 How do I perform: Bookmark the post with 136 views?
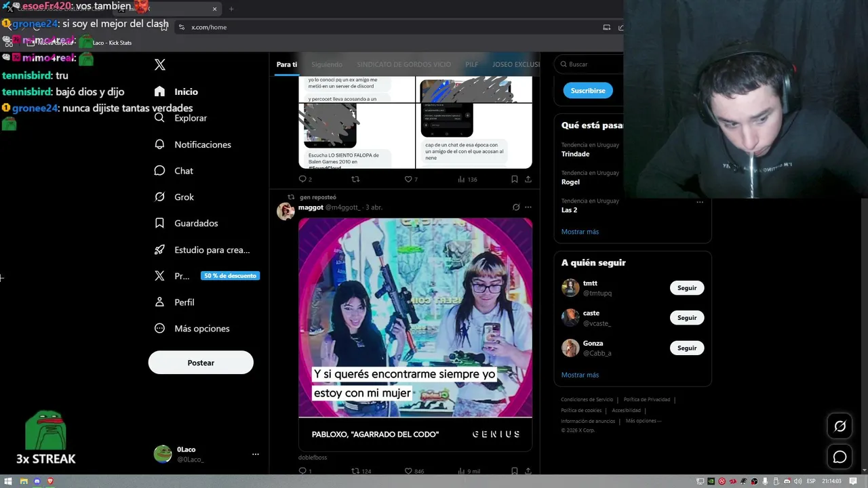click(514, 179)
